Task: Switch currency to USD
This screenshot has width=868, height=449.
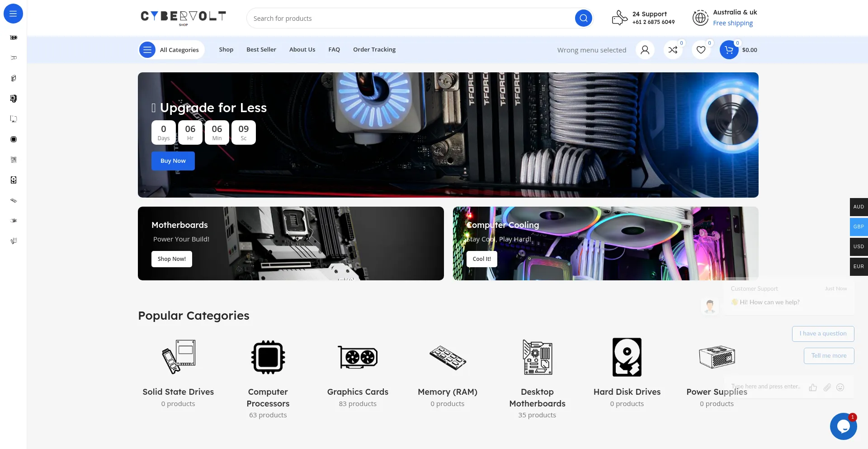Action: (x=859, y=246)
